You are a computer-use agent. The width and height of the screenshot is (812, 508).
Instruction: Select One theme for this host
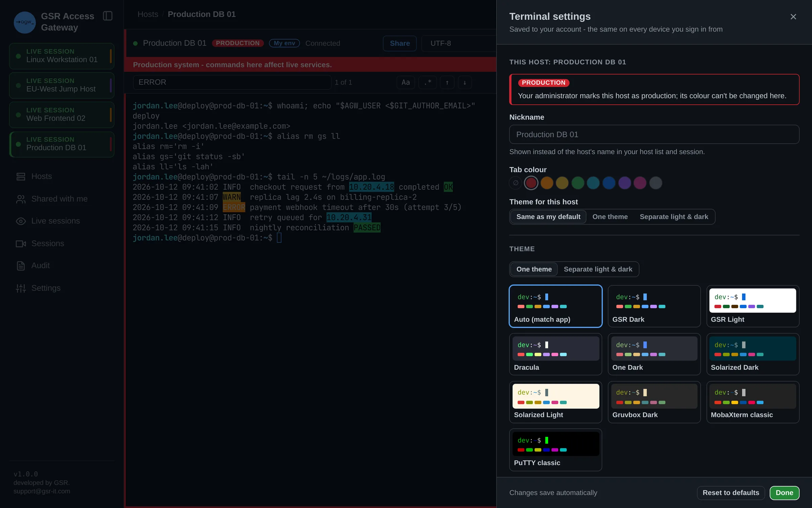click(x=610, y=217)
